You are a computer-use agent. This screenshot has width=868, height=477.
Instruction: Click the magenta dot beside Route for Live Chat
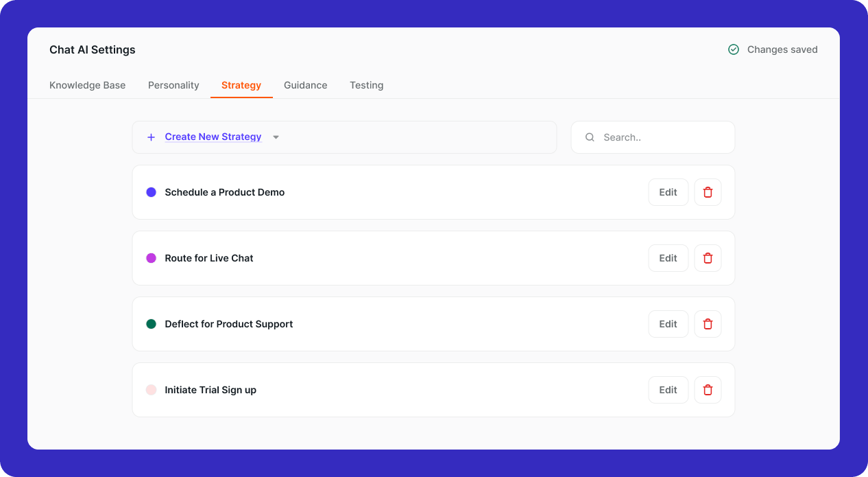(151, 258)
